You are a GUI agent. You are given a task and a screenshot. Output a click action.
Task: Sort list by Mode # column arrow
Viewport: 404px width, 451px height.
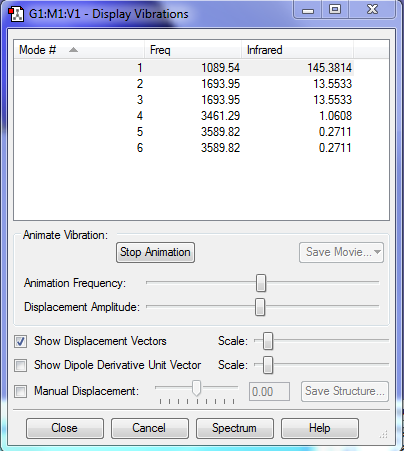[73, 50]
